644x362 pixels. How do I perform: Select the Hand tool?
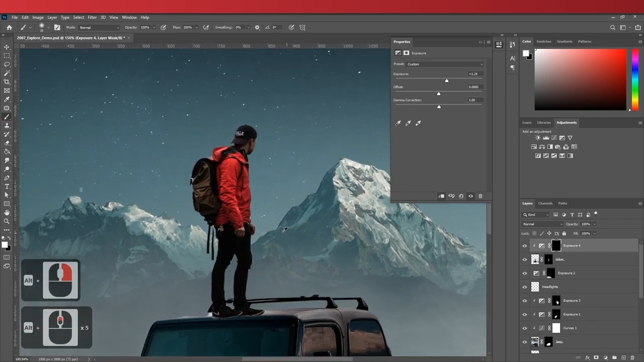(x=7, y=213)
